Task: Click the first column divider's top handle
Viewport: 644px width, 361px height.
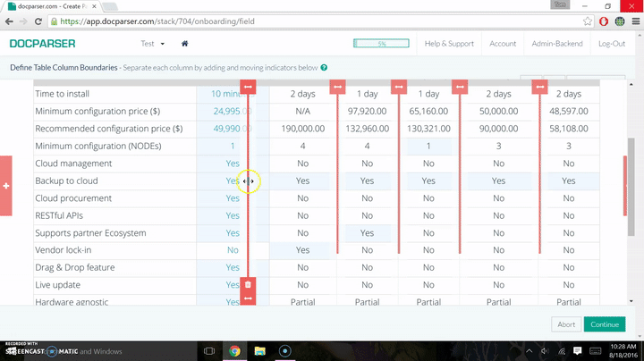Action: [248, 87]
